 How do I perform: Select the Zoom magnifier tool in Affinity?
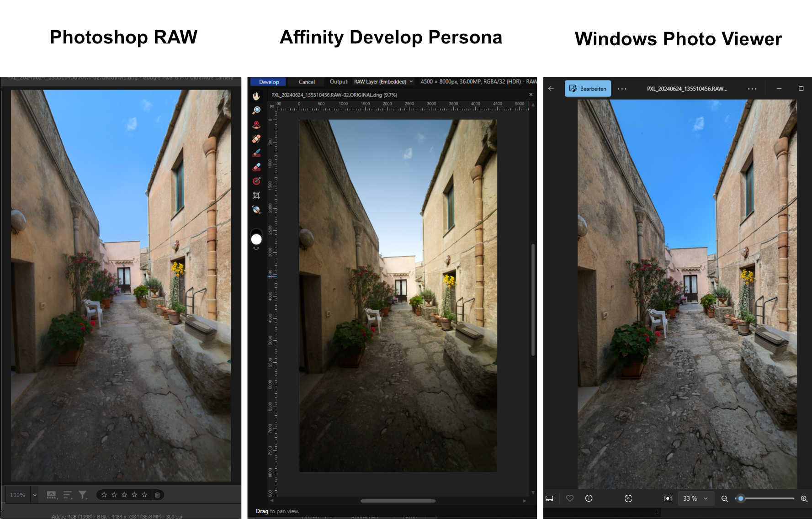(256, 110)
